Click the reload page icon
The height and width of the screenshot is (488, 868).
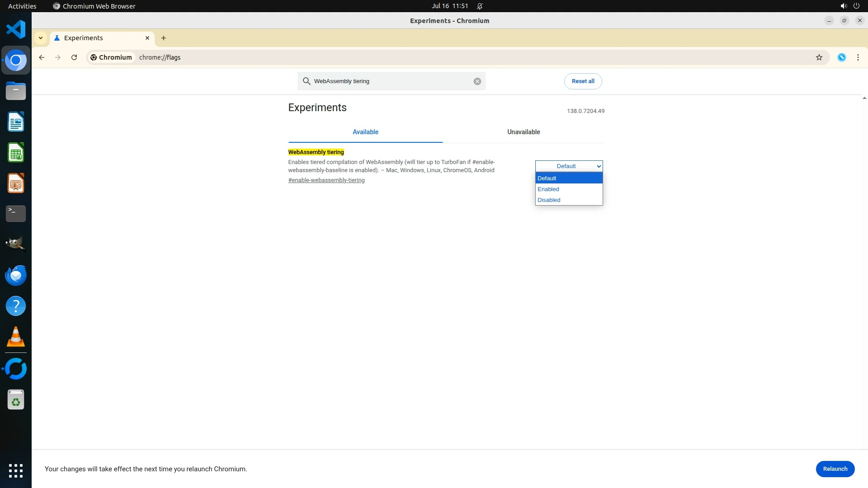tap(74, 57)
